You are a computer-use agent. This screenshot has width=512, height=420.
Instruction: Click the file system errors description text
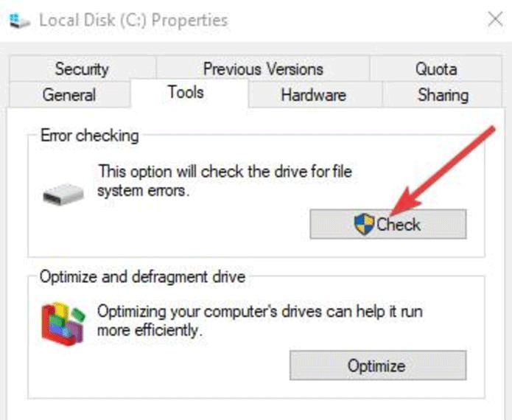click(225, 181)
